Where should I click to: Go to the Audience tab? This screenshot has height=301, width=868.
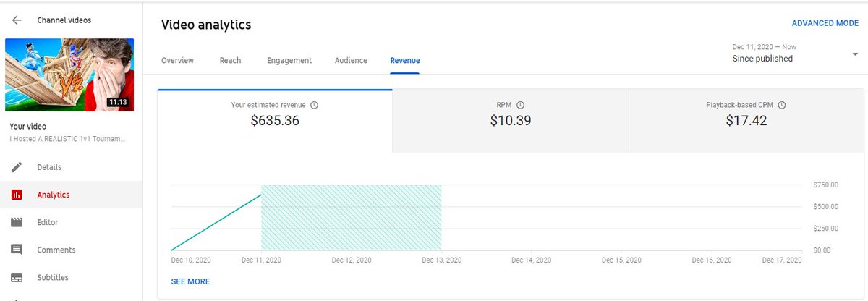click(x=351, y=61)
